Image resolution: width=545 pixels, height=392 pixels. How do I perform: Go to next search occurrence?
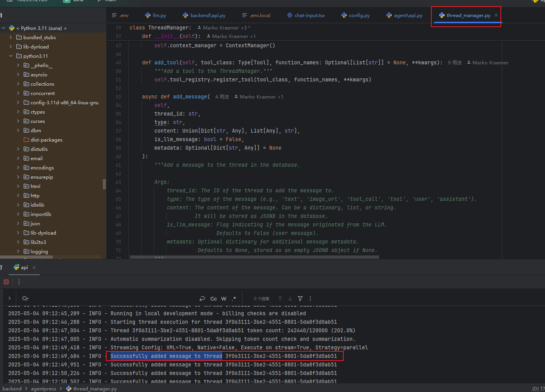(x=290, y=299)
